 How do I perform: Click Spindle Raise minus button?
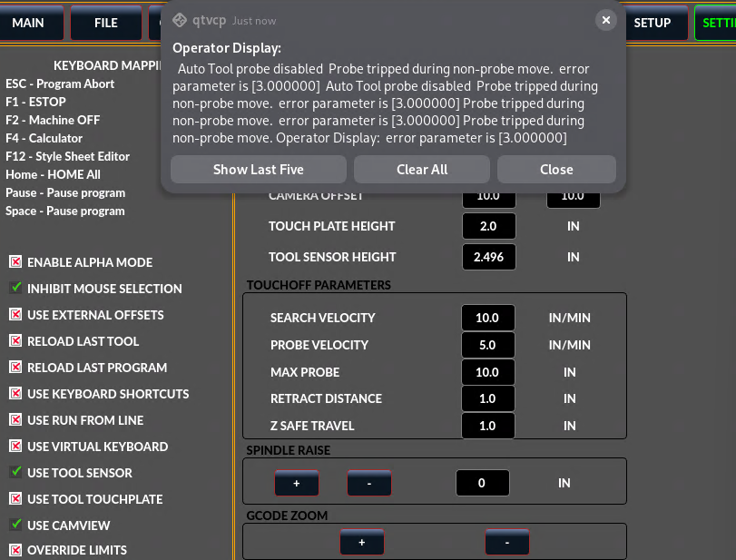(x=368, y=484)
